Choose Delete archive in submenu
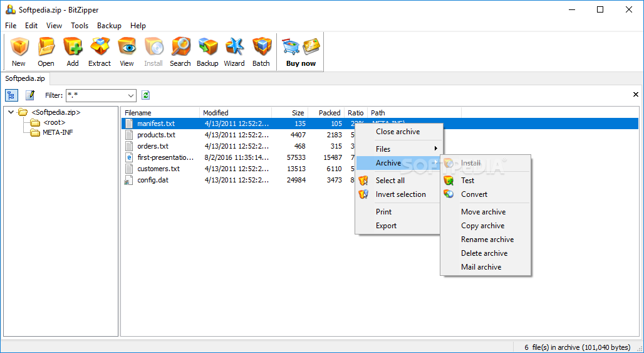 tap(486, 253)
